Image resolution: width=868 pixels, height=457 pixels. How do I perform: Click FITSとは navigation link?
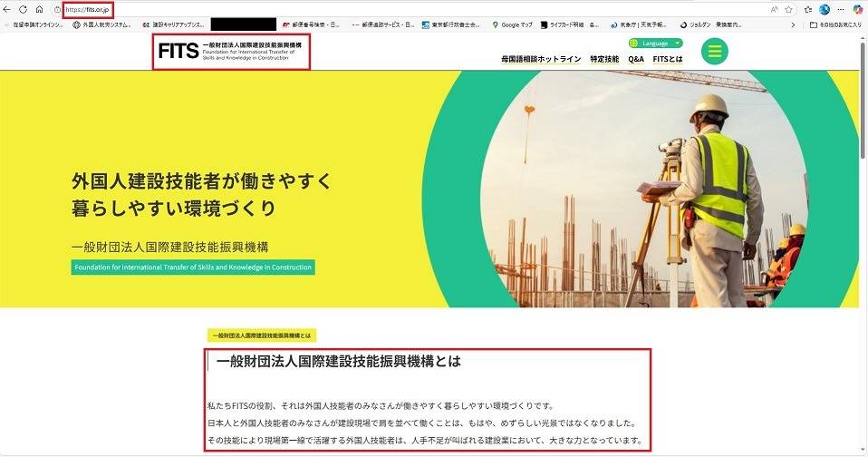click(668, 59)
